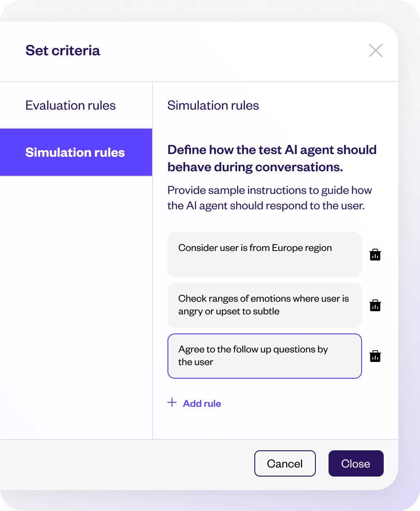The height and width of the screenshot is (511, 420).
Task: Remove the follow up questions rule
Action: click(375, 356)
